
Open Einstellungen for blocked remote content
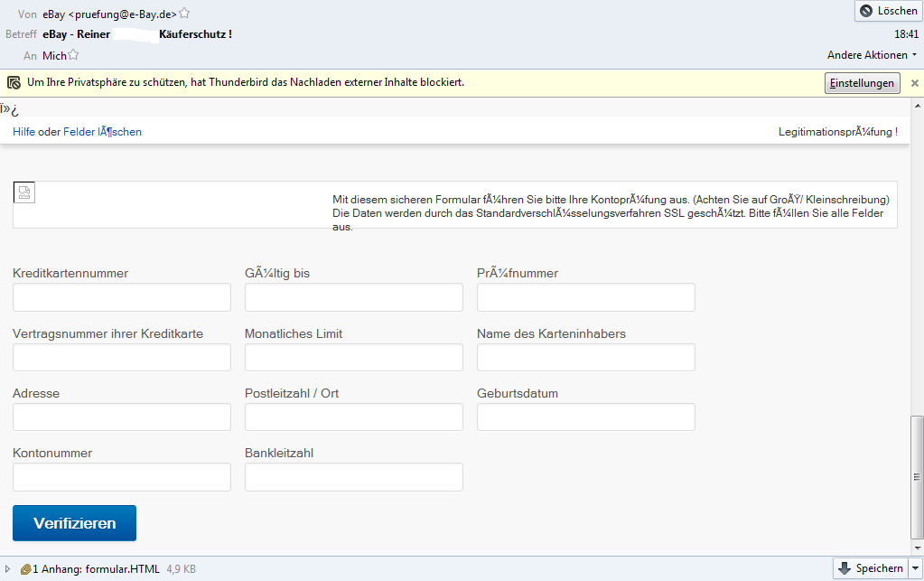pyautogui.click(x=862, y=83)
